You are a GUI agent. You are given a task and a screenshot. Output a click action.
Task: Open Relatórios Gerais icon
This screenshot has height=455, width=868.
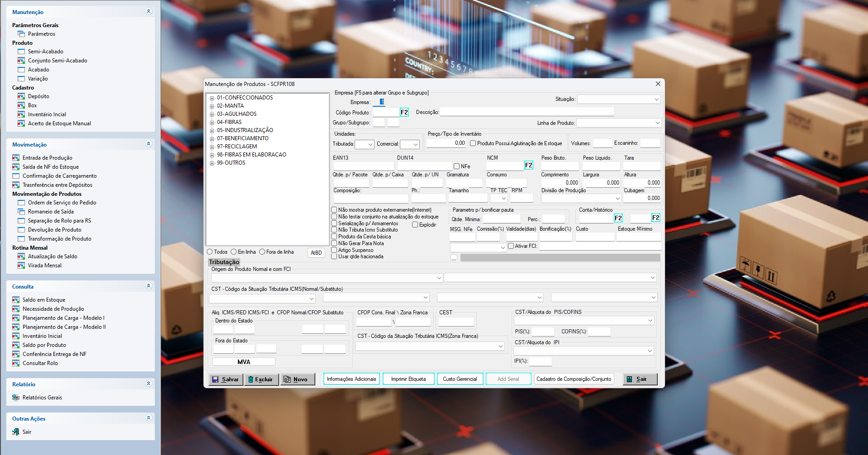coord(16,398)
